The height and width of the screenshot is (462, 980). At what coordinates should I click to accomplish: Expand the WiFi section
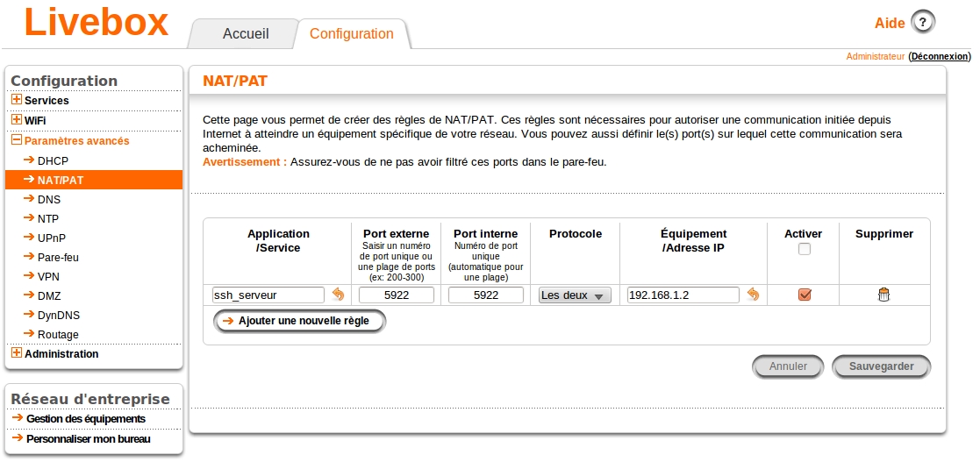click(x=17, y=119)
